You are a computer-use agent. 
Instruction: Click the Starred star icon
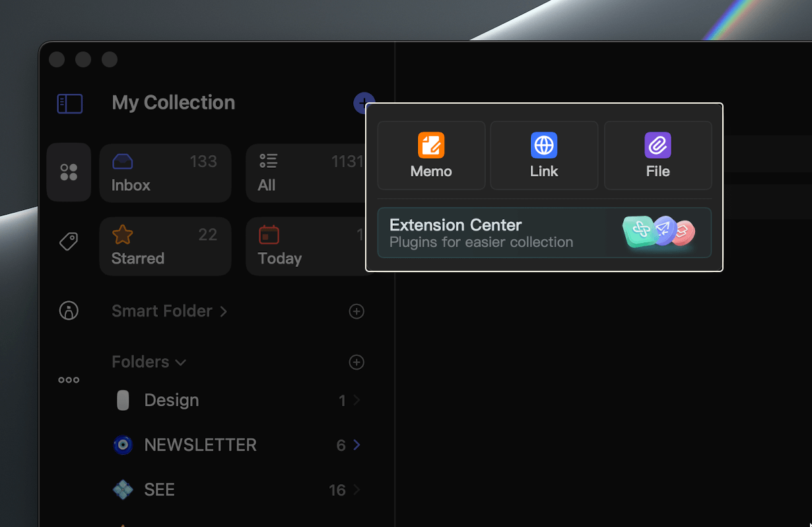[123, 234]
